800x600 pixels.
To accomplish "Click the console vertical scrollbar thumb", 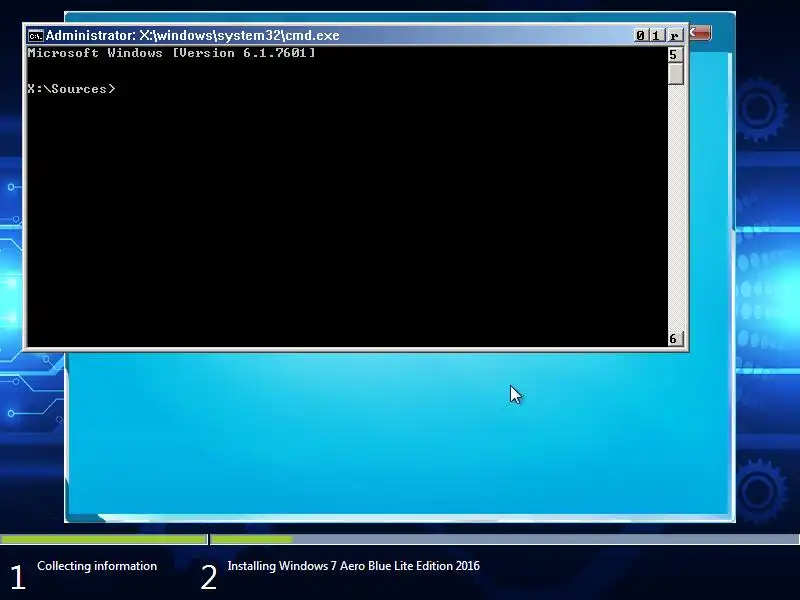I will click(676, 74).
